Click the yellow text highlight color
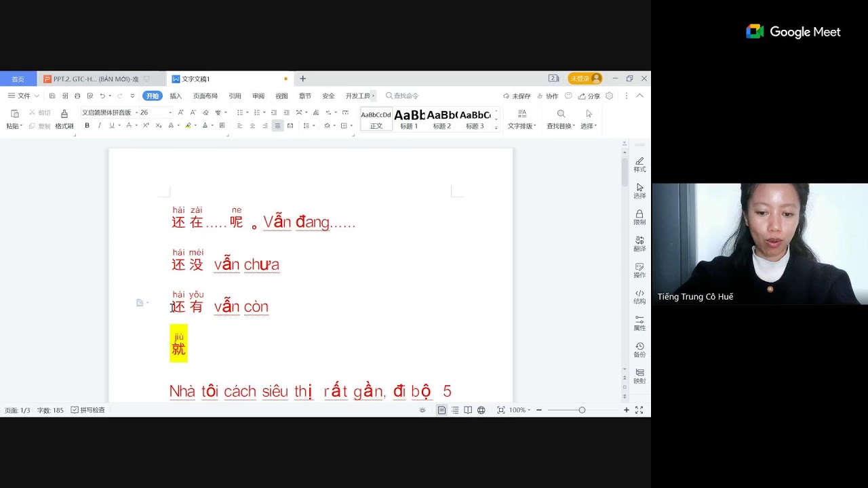This screenshot has height=488, width=868. (188, 125)
